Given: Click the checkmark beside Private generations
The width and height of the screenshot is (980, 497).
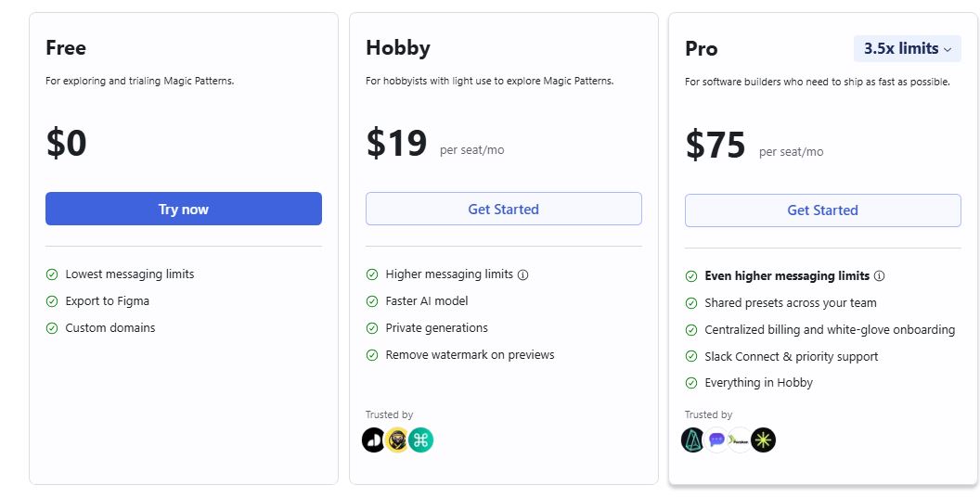Looking at the screenshot, I should [372, 328].
